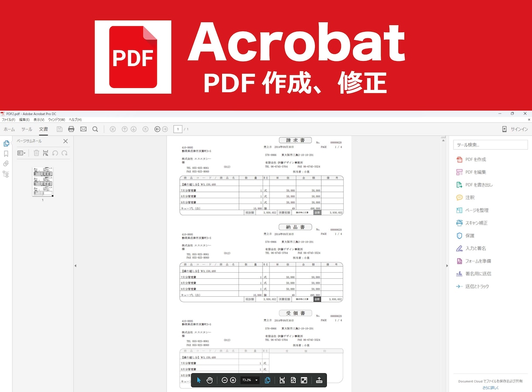This screenshot has width=532, height=392.
Task: Switch to the ツール tab
Action: pyautogui.click(x=27, y=129)
